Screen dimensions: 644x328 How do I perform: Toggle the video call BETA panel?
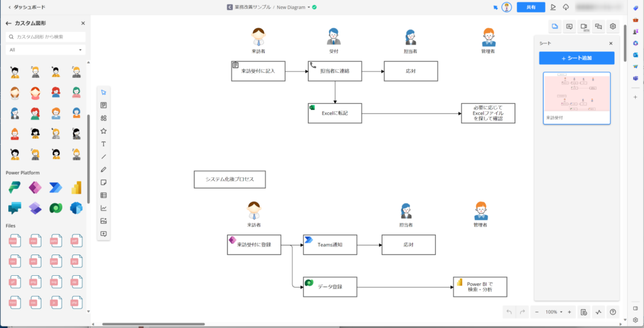click(584, 26)
